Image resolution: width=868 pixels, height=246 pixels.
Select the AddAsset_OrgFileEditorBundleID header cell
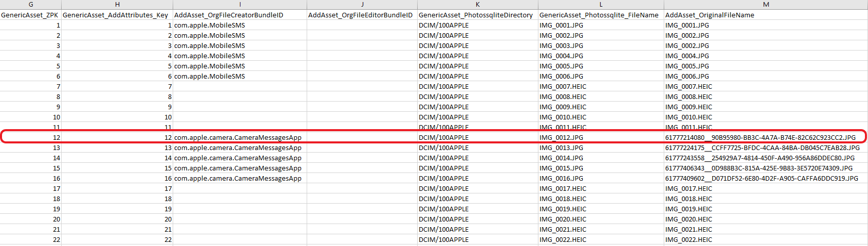pyautogui.click(x=361, y=15)
